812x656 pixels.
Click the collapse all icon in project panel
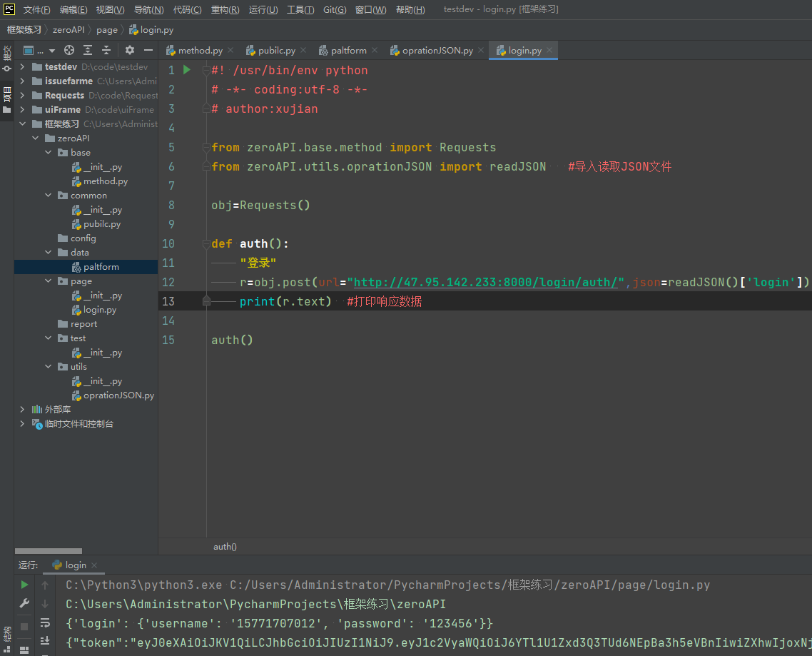click(x=106, y=50)
